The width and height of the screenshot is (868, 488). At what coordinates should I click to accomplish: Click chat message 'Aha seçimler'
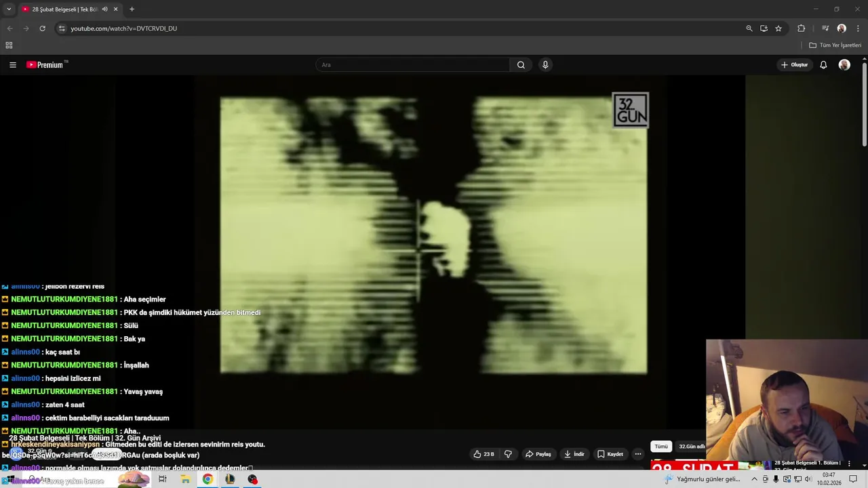click(x=144, y=300)
